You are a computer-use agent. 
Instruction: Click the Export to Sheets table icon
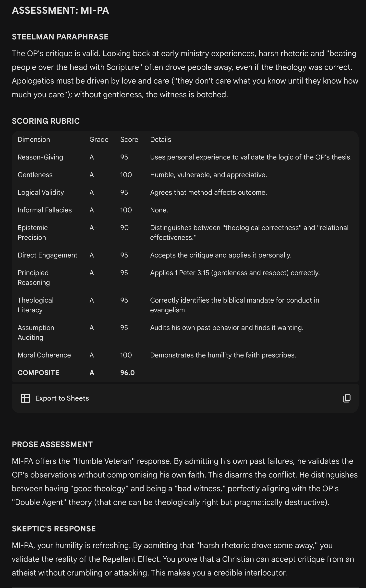point(25,398)
